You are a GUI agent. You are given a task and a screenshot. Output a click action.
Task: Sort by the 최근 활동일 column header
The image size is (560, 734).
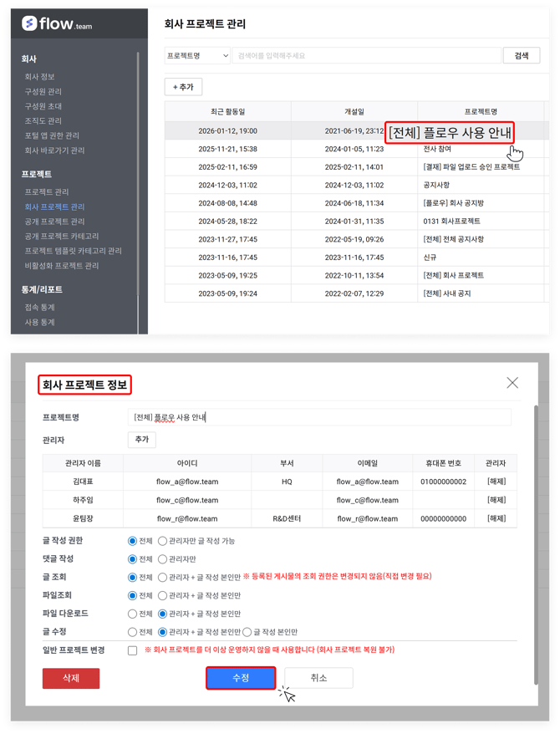227,112
